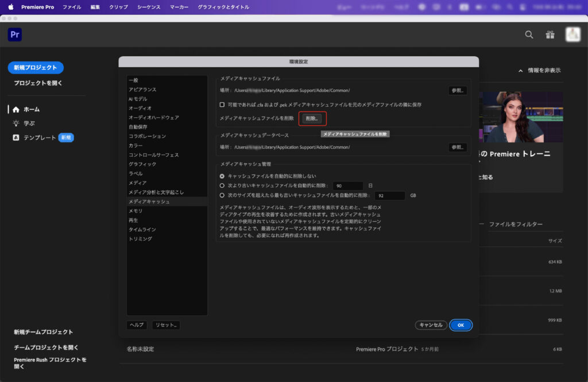Select delete oldest cache when exceeding size option
Viewport: 588px width, 382px height.
tap(222, 195)
